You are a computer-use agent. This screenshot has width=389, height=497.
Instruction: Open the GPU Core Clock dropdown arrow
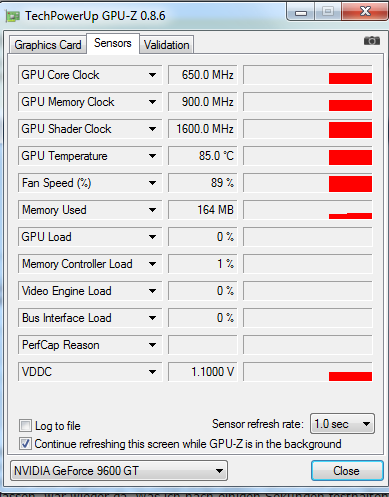152,75
